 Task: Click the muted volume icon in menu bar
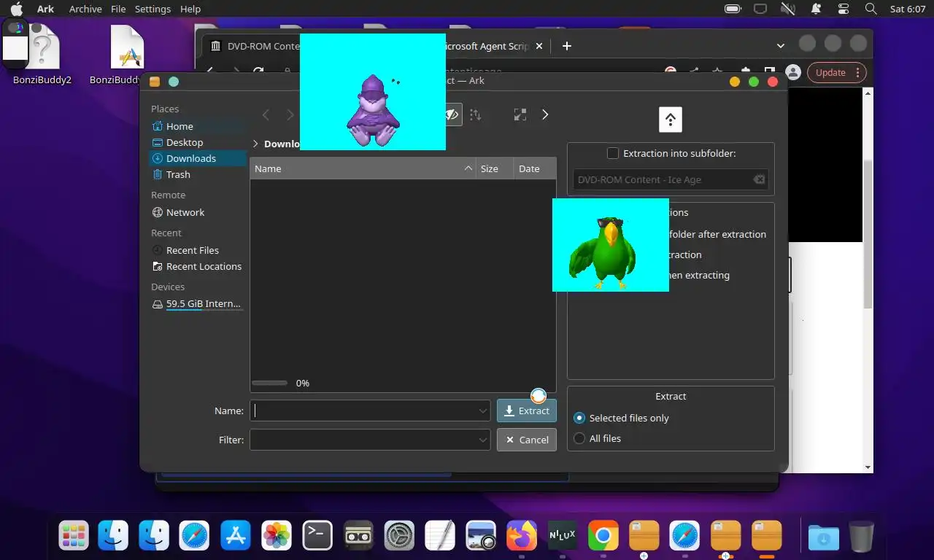point(787,9)
